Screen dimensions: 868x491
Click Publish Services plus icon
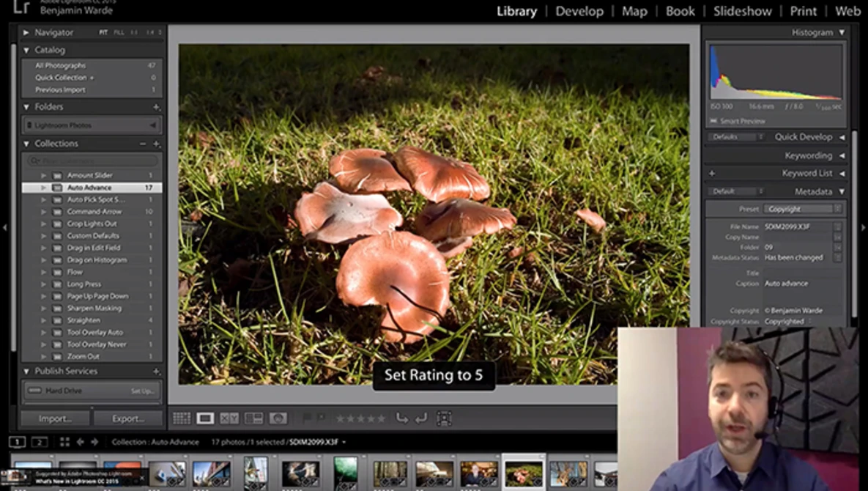point(157,372)
